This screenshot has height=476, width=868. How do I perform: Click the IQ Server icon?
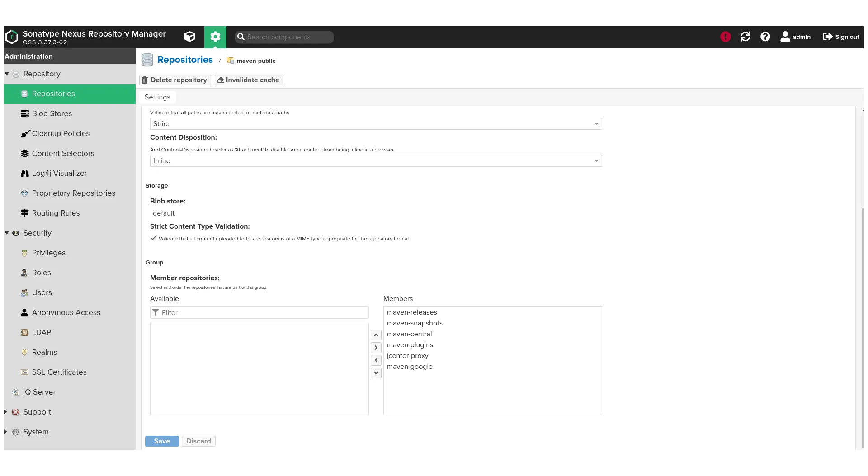point(16,392)
